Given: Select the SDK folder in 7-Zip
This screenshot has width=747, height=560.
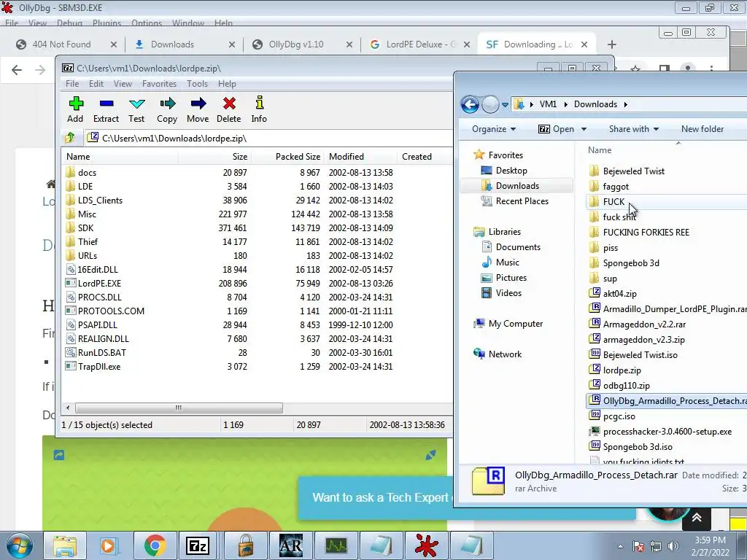Looking at the screenshot, I should [86, 228].
